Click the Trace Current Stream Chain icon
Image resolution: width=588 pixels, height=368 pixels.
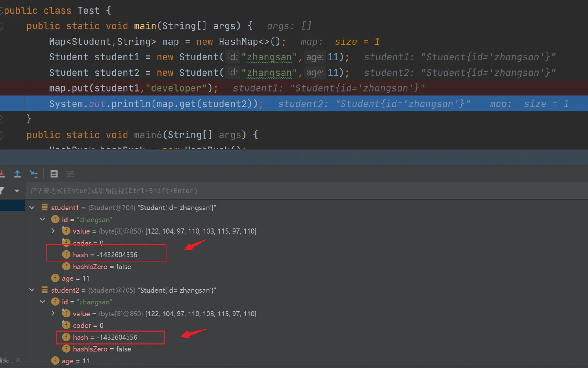click(x=70, y=174)
